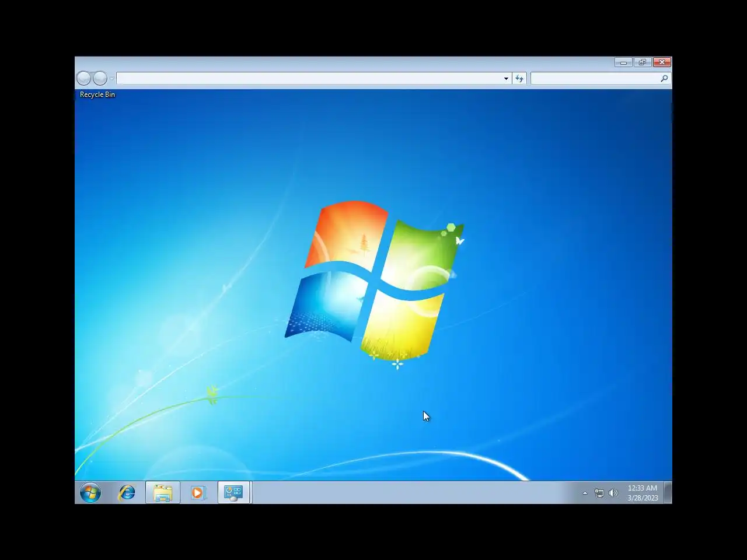Restore down the Explorer window
This screenshot has width=747, height=560.
tap(642, 62)
